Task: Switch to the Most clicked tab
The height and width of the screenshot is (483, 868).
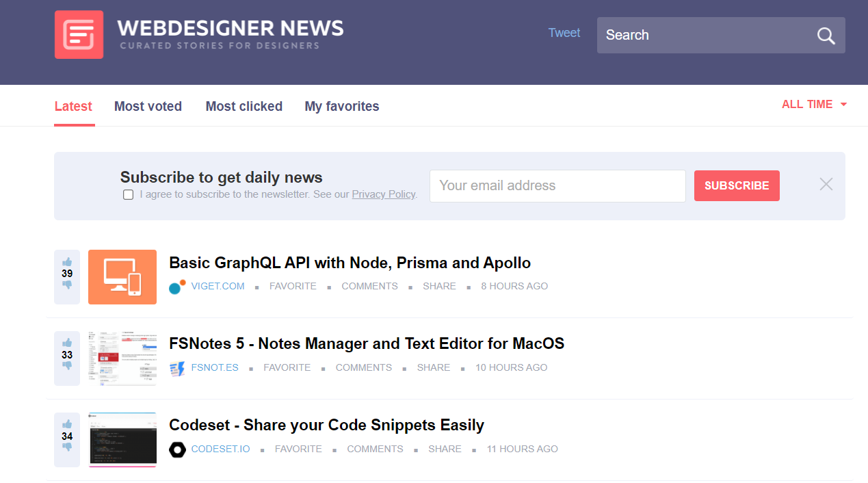Action: pyautogui.click(x=244, y=106)
